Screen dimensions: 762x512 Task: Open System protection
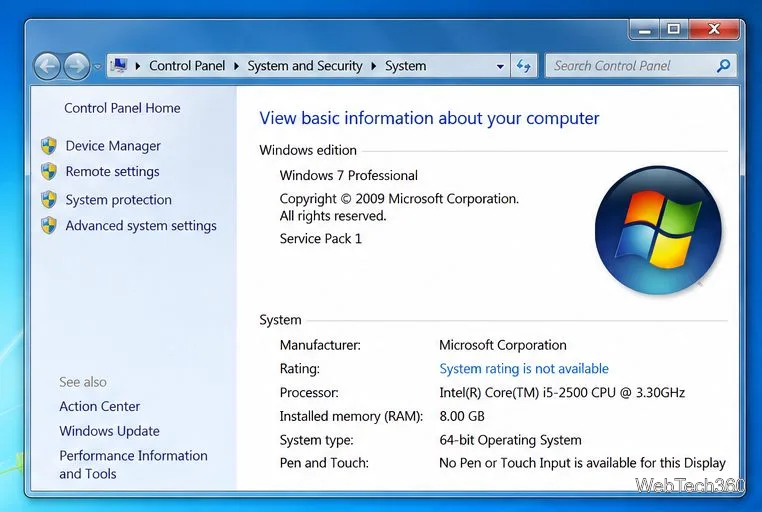[119, 200]
